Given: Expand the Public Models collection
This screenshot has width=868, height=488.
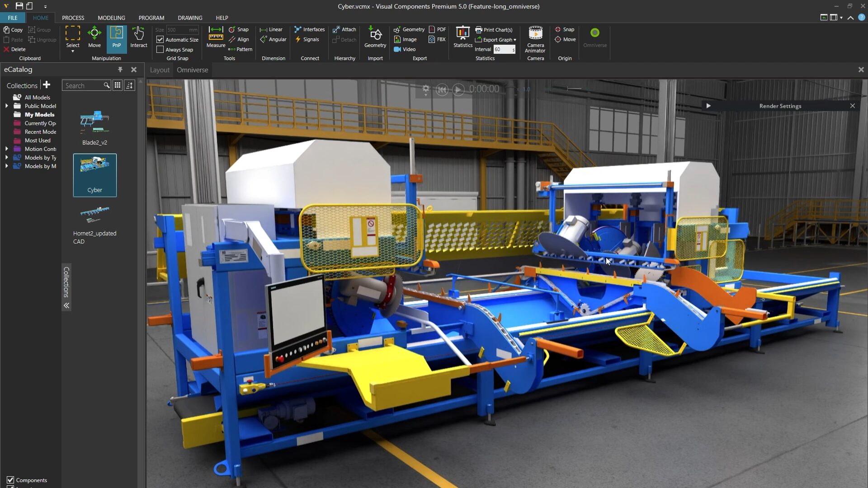Looking at the screenshot, I should (x=6, y=106).
